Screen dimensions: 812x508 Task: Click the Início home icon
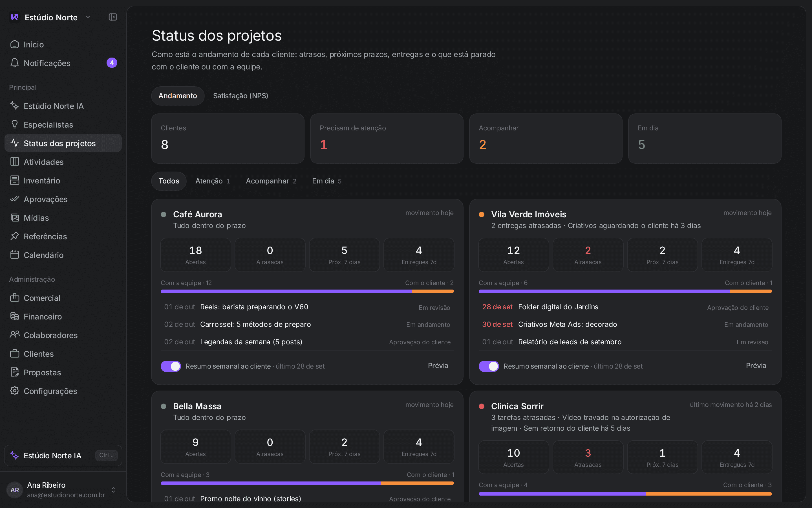point(14,44)
